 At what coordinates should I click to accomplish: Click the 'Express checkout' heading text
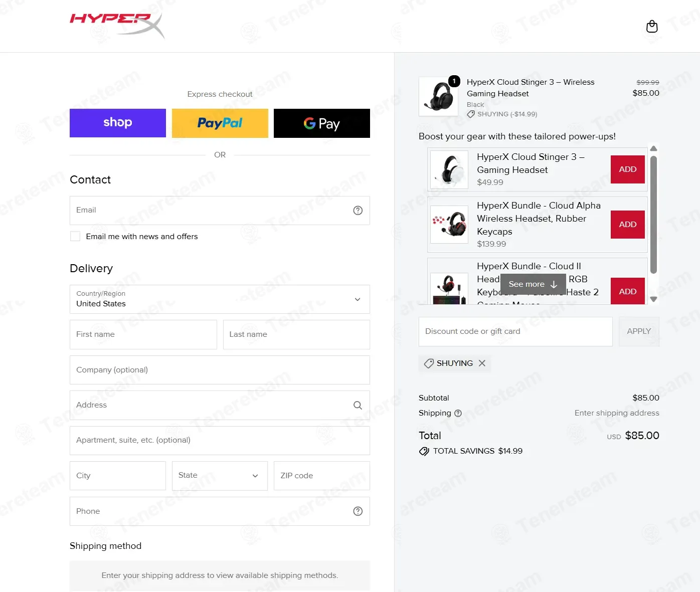pyautogui.click(x=220, y=94)
